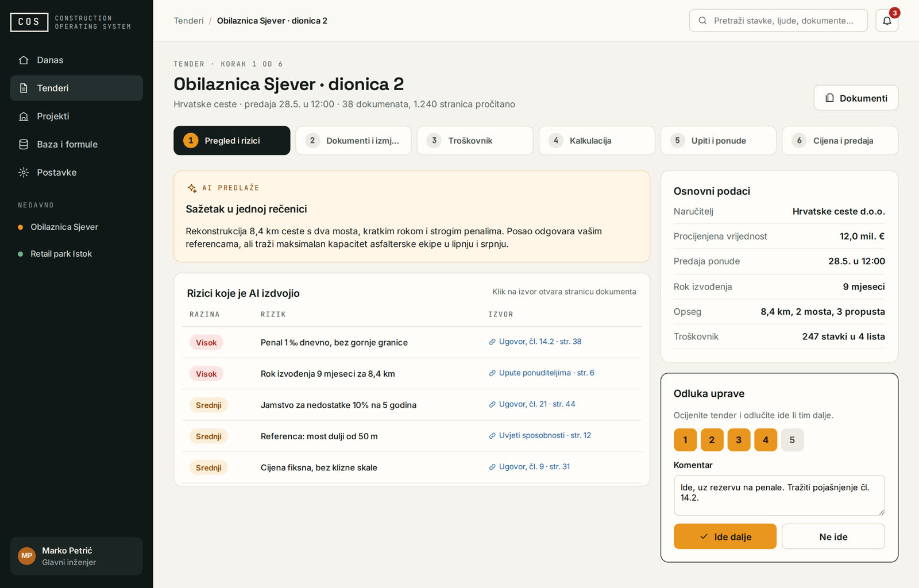Go to step 4 Kalkulacija

(597, 141)
